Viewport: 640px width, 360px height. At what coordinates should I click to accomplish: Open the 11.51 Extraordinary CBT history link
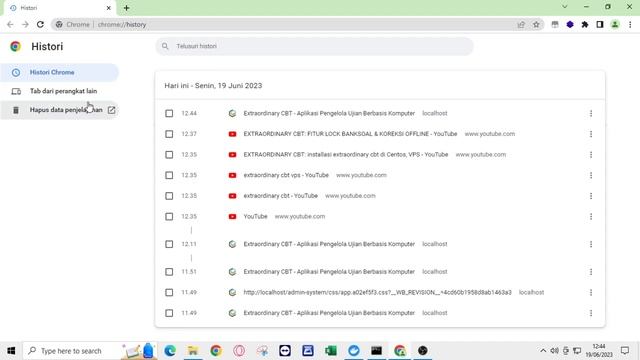[329, 272]
